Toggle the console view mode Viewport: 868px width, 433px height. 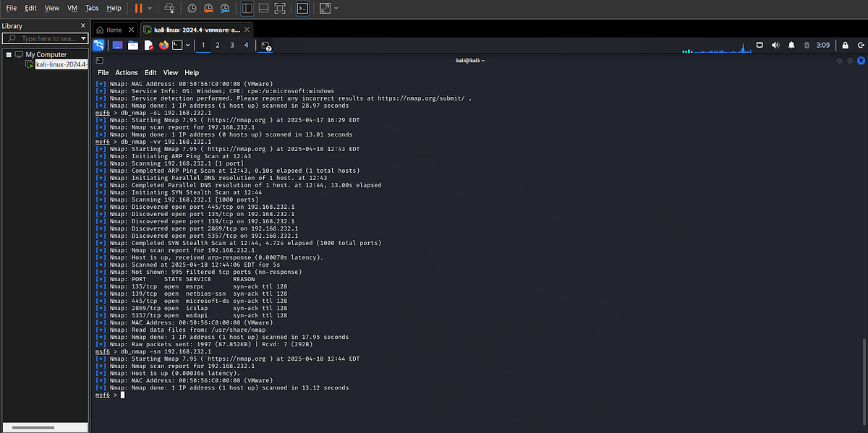pyautogui.click(x=302, y=8)
